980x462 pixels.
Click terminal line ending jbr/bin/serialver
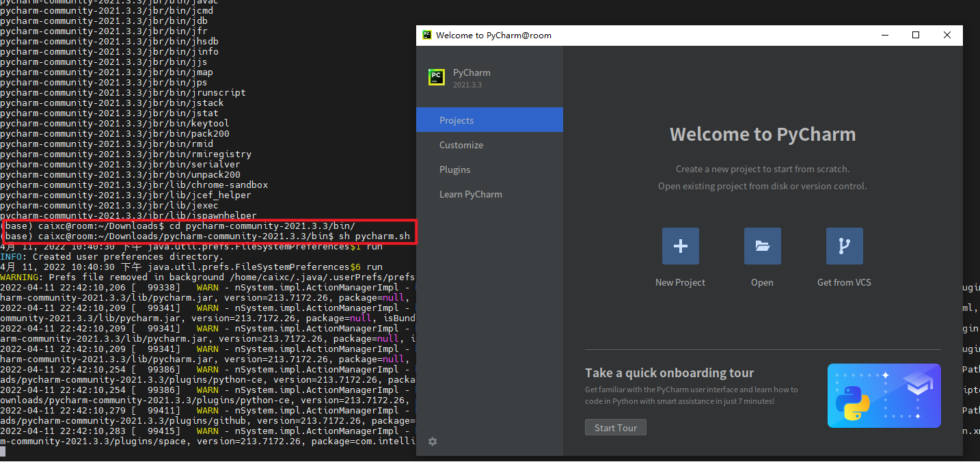pos(120,165)
